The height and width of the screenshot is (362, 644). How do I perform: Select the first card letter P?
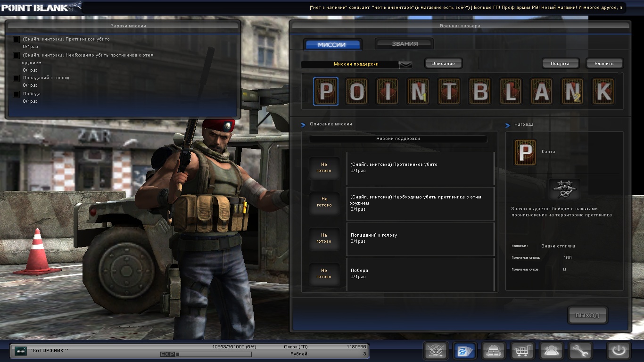[326, 91]
